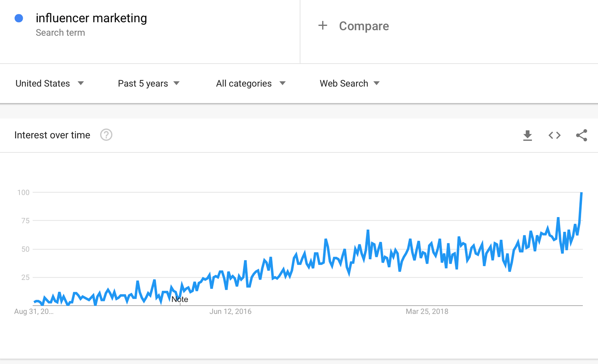The image size is (598, 364).
Task: Click the plus icon to add a comparison term
Action: coord(323,25)
